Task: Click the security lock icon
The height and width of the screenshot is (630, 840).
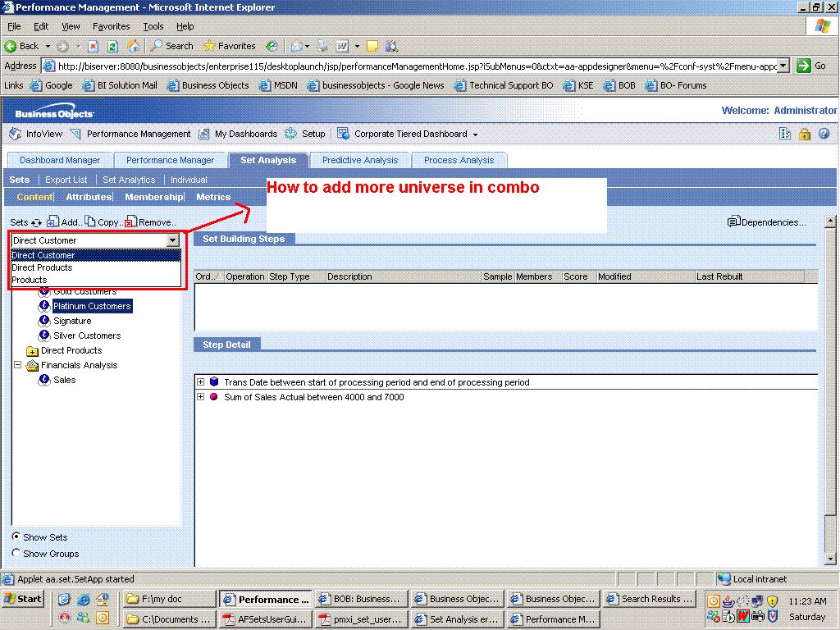Action: point(805,134)
